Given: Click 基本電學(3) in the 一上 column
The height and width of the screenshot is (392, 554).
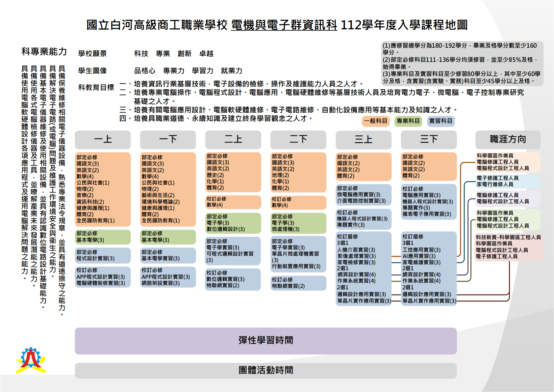Looking at the screenshot, I should click(90, 240).
